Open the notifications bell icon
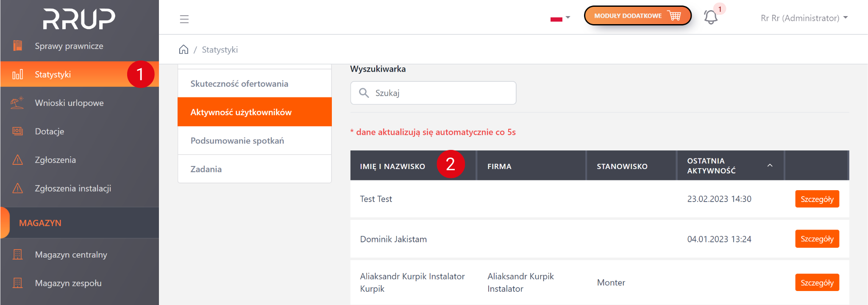 (x=711, y=17)
